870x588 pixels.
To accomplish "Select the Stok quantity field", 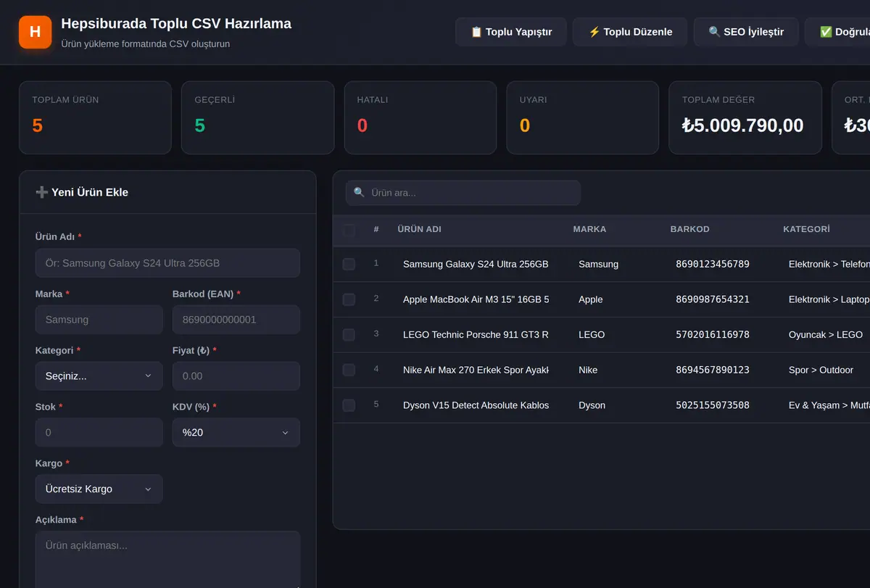I will [99, 433].
